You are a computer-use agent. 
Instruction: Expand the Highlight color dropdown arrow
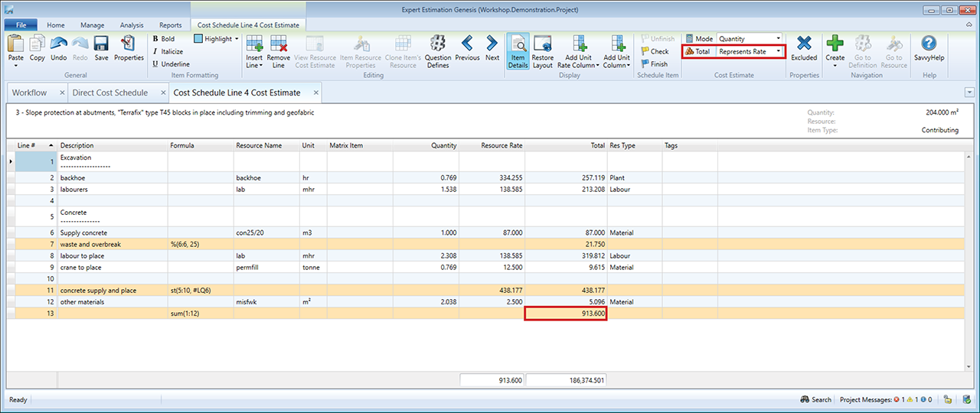(x=237, y=39)
